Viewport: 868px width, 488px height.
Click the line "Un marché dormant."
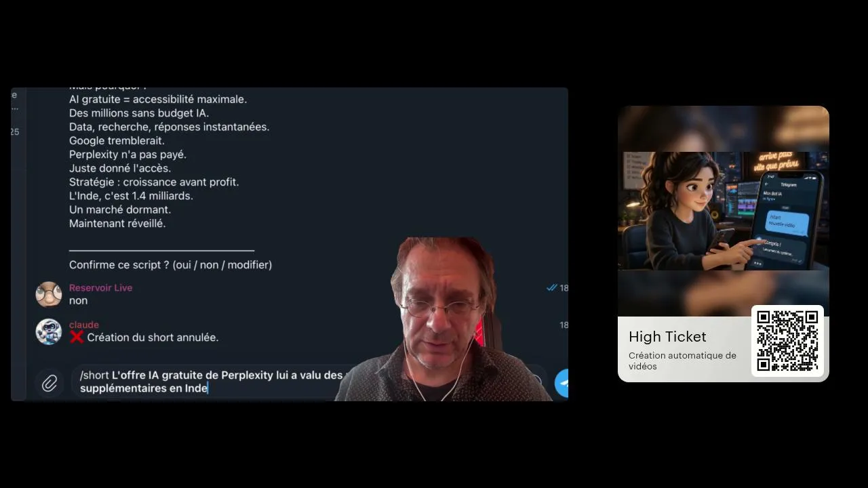click(x=120, y=209)
